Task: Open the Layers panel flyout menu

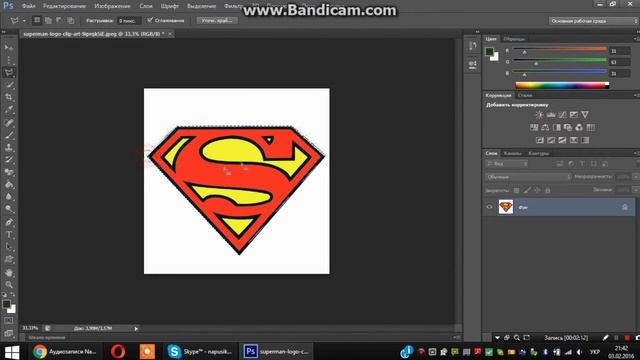Action: 636,153
